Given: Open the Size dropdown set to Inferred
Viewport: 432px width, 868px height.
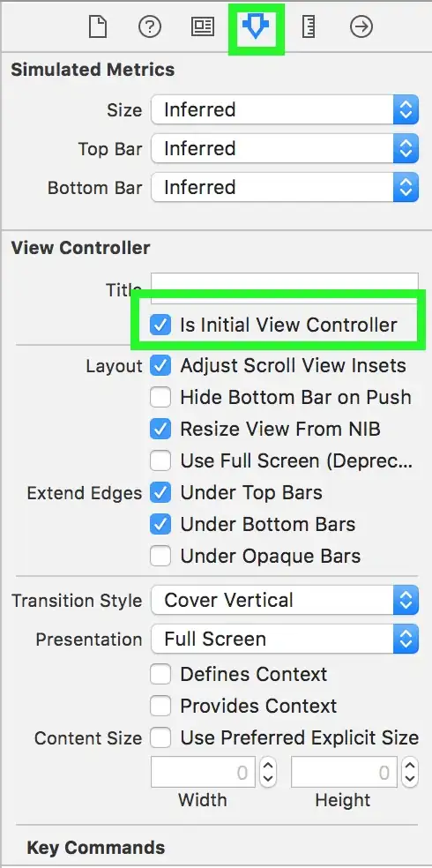Looking at the screenshot, I should [285, 109].
